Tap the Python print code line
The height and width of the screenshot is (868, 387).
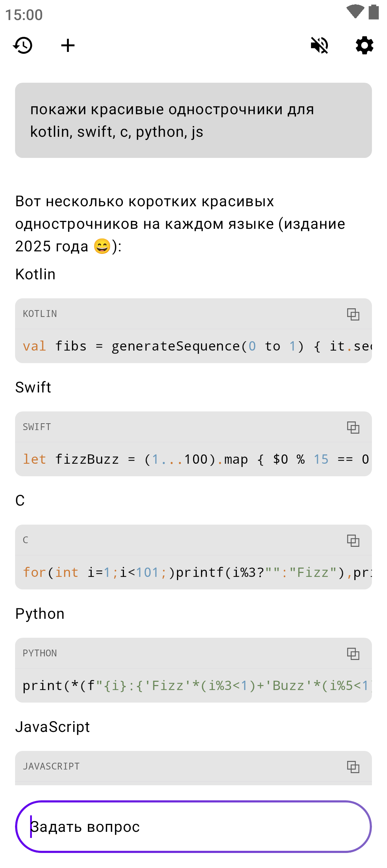[193, 686]
